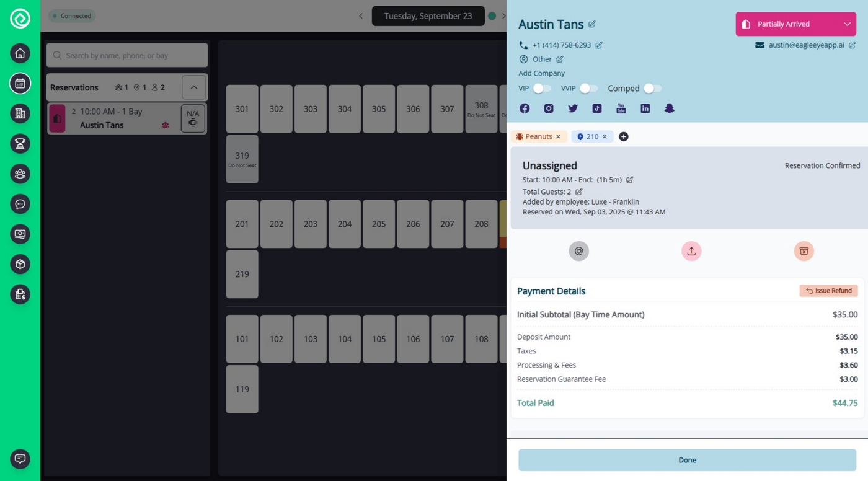Open the Partially Arrived status dropdown

pyautogui.click(x=795, y=24)
